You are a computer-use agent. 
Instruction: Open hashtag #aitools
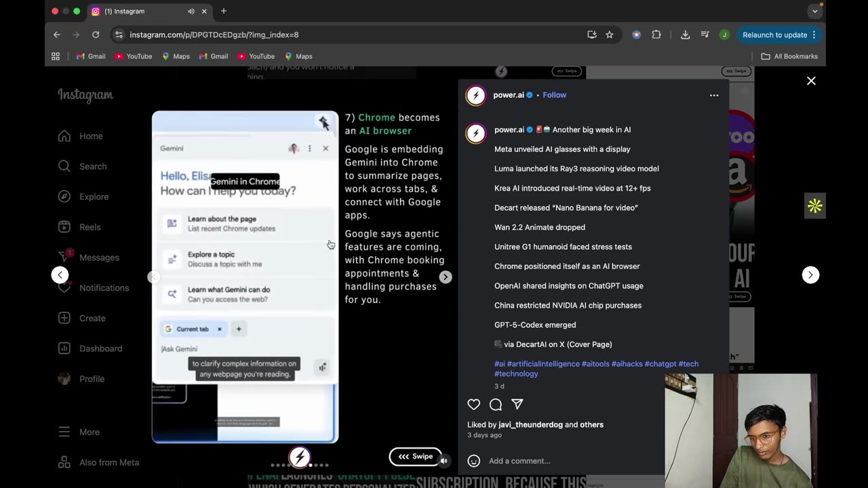595,364
